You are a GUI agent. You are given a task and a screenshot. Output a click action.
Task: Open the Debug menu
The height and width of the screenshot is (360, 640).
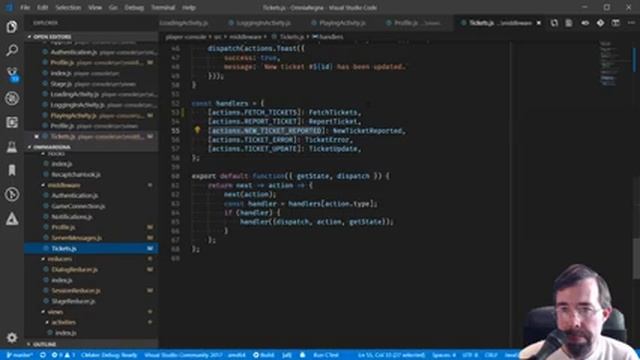point(134,7)
